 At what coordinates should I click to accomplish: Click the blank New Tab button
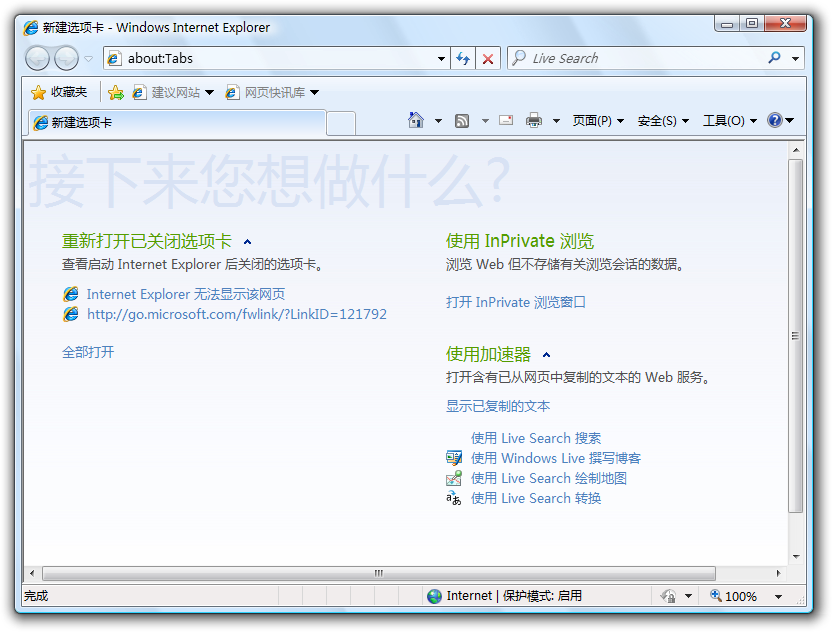pos(341,124)
